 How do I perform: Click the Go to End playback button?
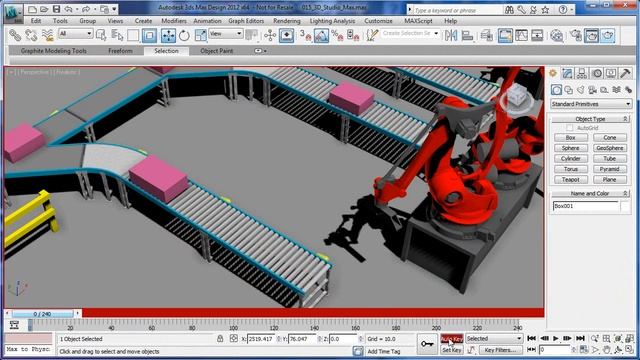[580, 338]
